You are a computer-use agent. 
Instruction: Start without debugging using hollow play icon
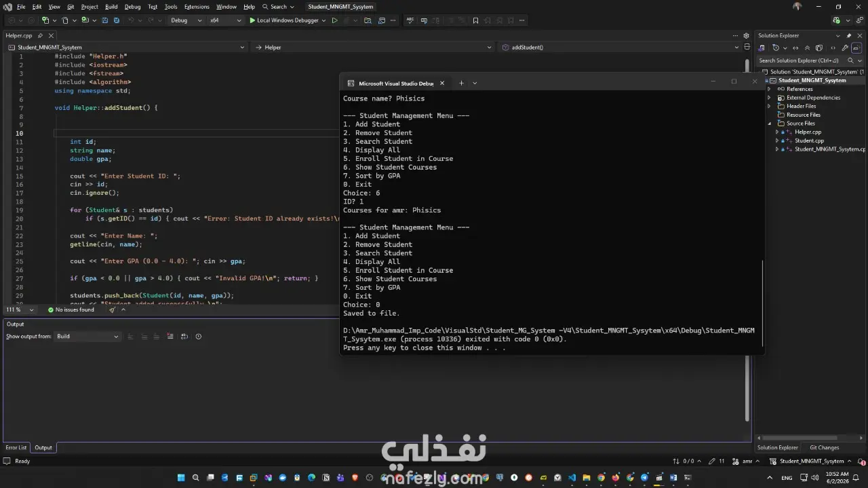(x=334, y=20)
